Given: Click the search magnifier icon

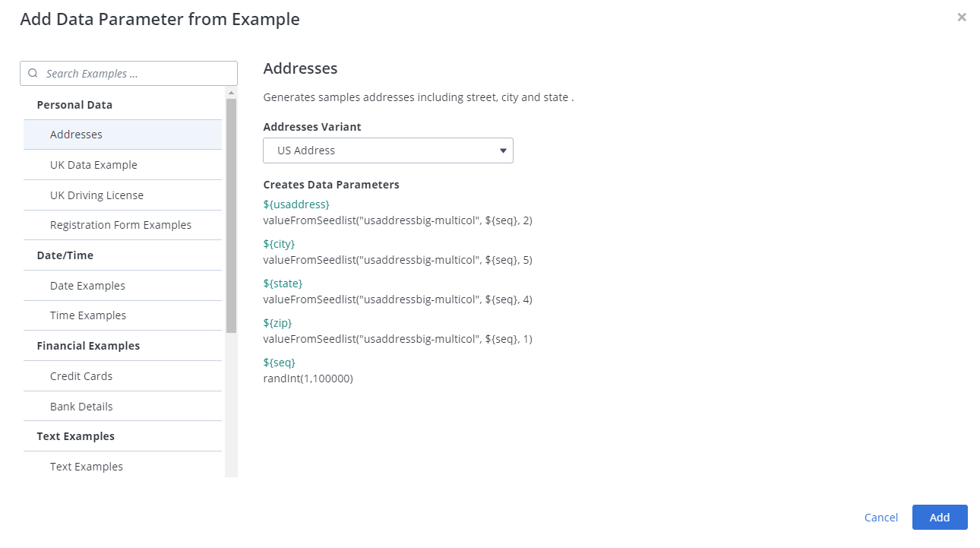Looking at the screenshot, I should tap(33, 74).
